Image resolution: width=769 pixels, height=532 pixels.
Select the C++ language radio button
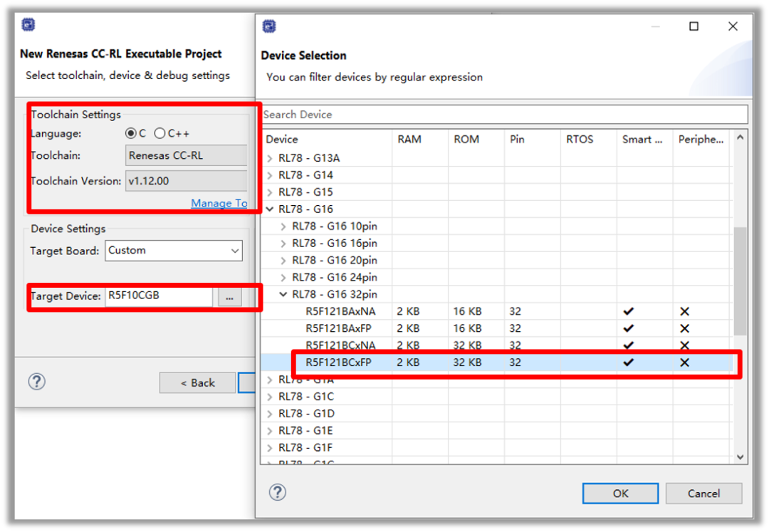pyautogui.click(x=159, y=133)
